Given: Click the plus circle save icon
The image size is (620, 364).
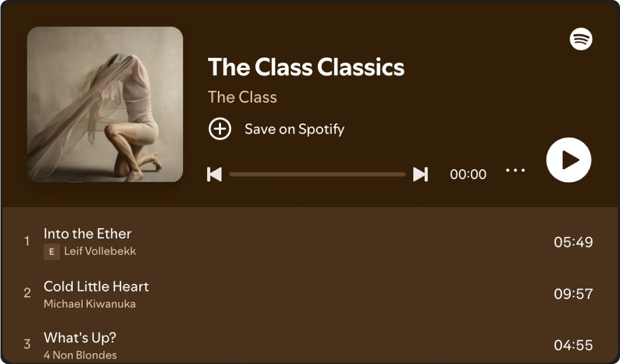Looking at the screenshot, I should pyautogui.click(x=219, y=129).
